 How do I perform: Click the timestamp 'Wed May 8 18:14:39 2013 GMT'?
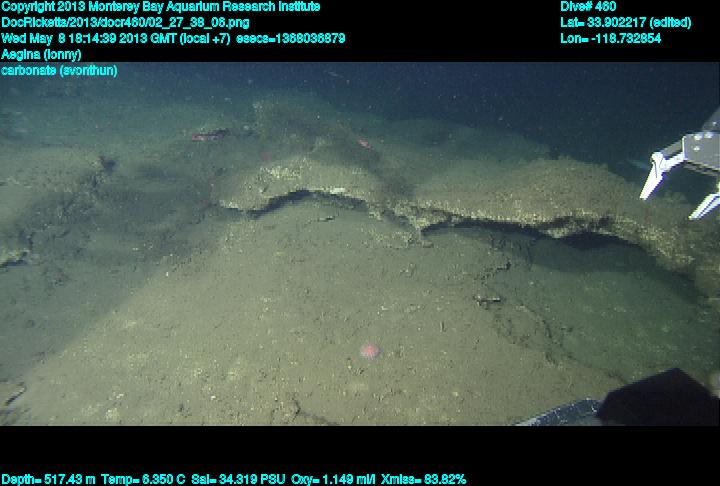(x=88, y=39)
